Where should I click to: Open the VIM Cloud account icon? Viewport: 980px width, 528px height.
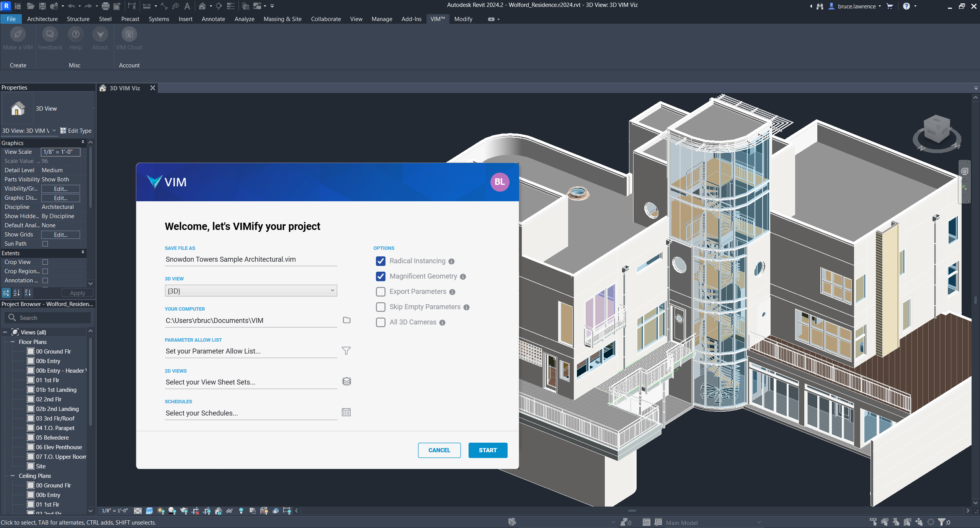tap(129, 34)
